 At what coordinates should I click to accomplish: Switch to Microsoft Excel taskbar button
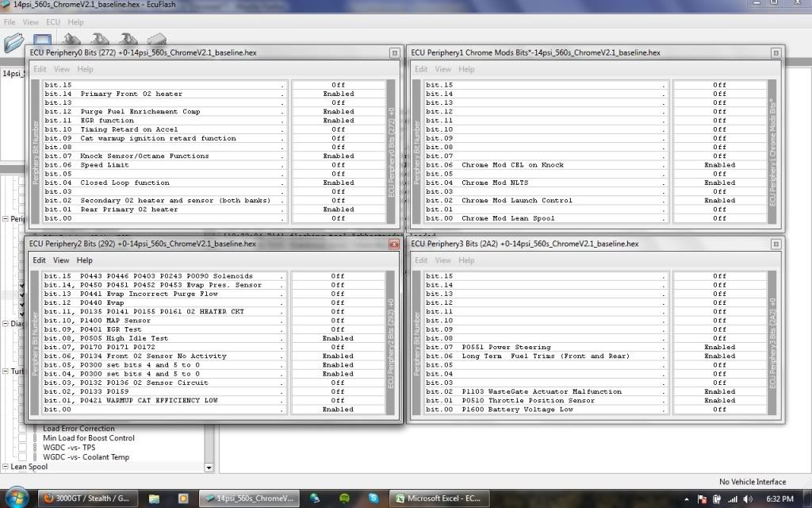[439, 498]
